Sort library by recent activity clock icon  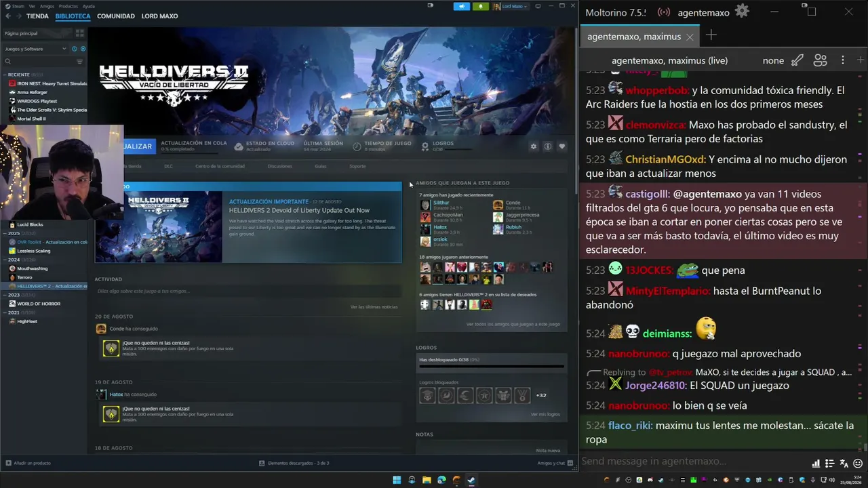74,49
